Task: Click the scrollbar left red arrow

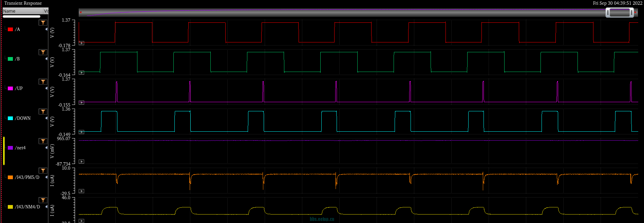Action: tap(80, 12)
